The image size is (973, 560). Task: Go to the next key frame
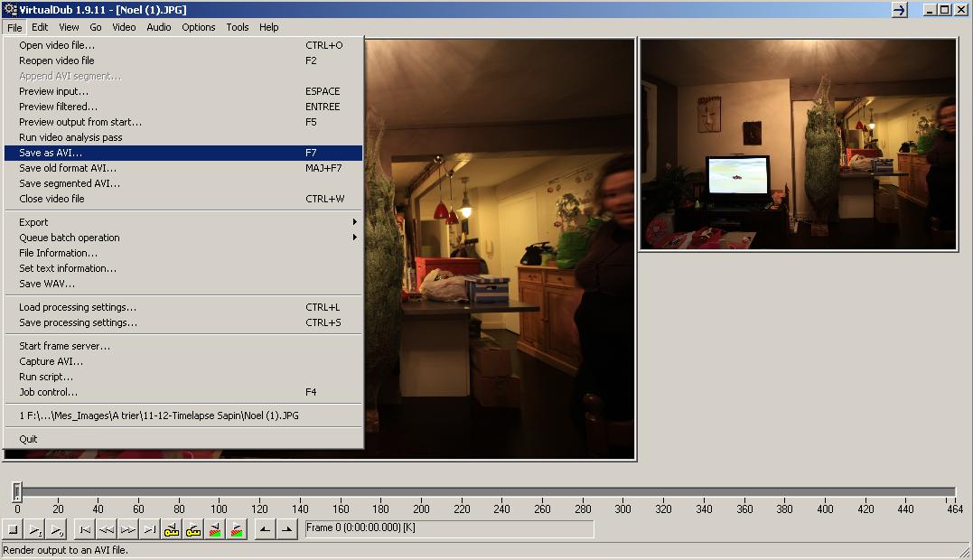point(193,529)
